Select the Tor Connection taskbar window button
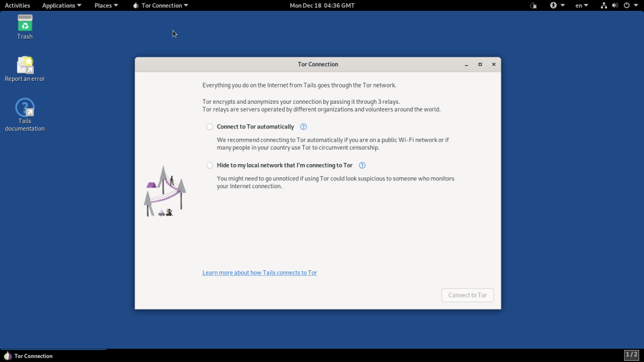 pos(53,356)
